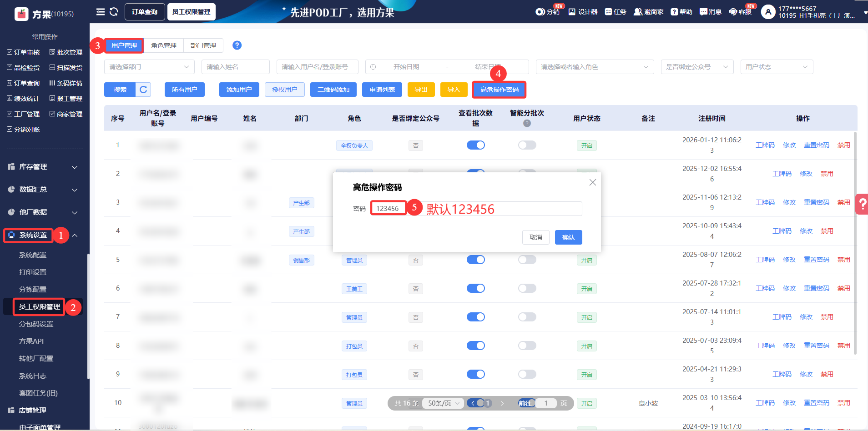This screenshot has height=431, width=868.
Task: Collapse 系统设置 sidebar menu
Action: (x=43, y=235)
